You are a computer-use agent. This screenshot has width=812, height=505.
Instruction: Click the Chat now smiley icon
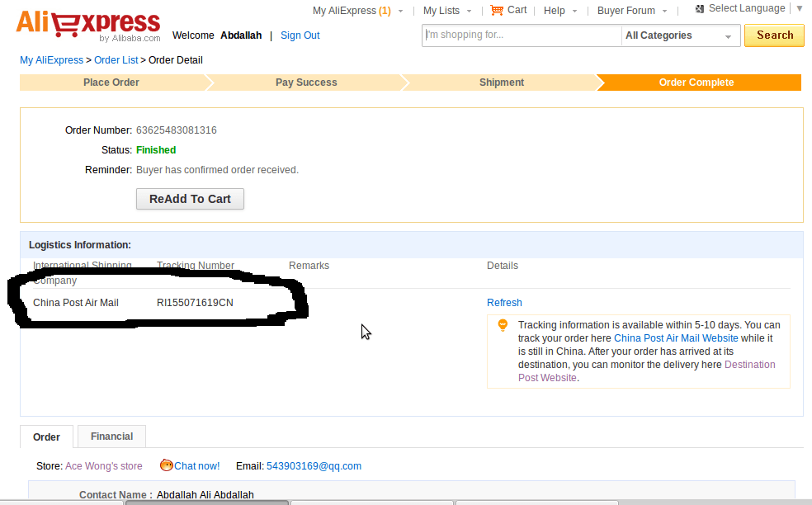coord(166,465)
